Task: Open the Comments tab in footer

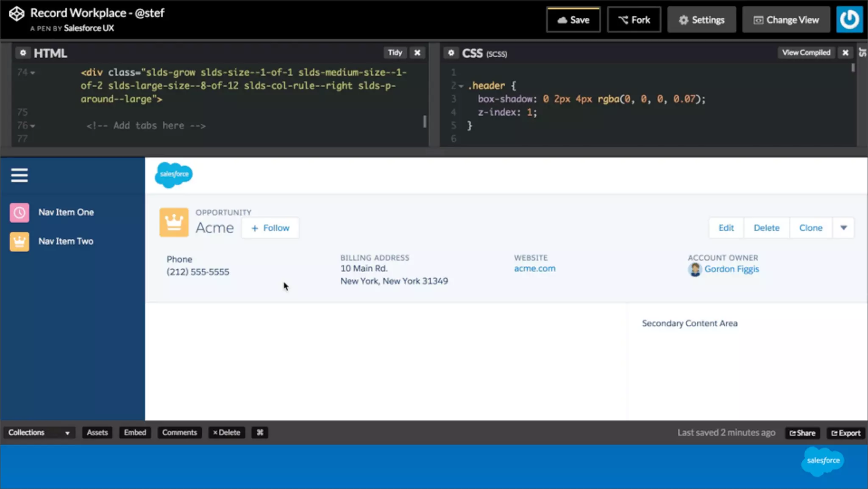Action: pos(179,433)
